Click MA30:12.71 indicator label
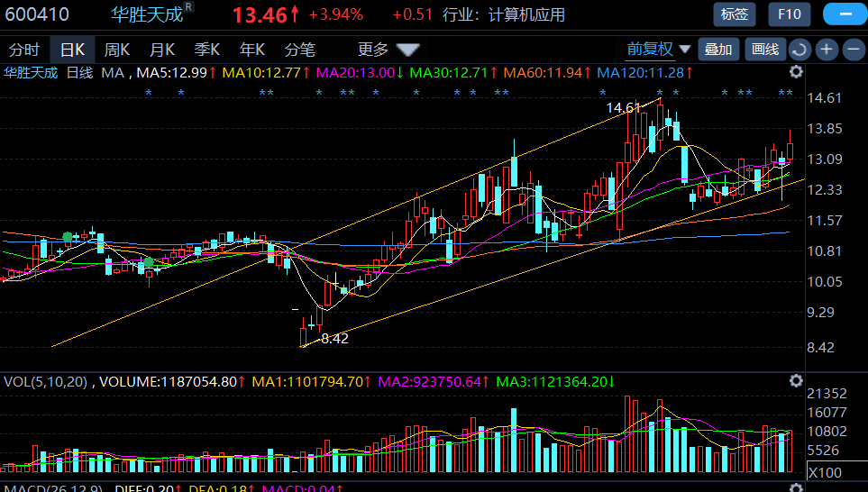The image size is (868, 492). [453, 72]
